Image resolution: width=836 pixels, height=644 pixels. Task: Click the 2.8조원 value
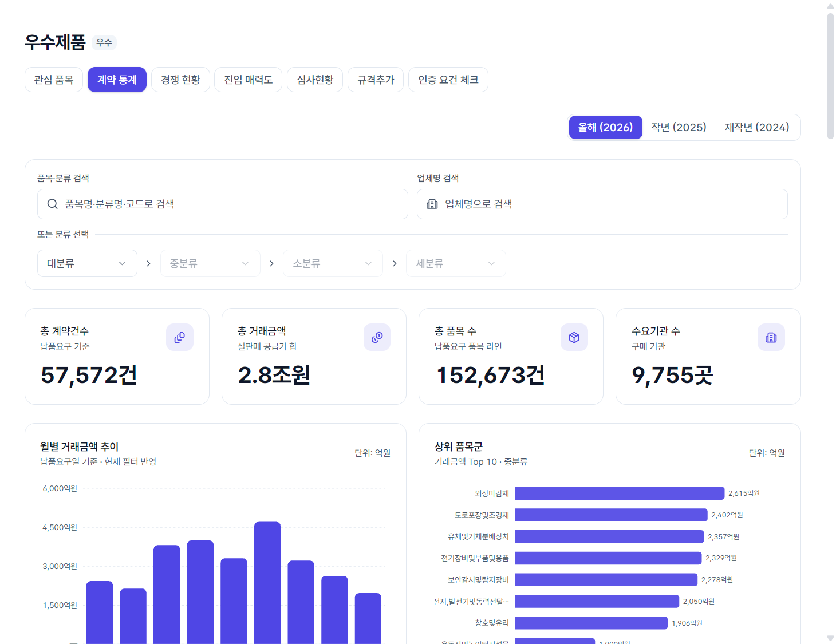pyautogui.click(x=274, y=376)
